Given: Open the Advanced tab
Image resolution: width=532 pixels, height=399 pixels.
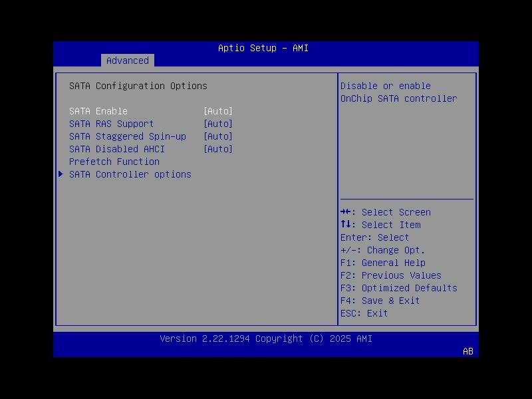Looking at the screenshot, I should (x=128, y=61).
